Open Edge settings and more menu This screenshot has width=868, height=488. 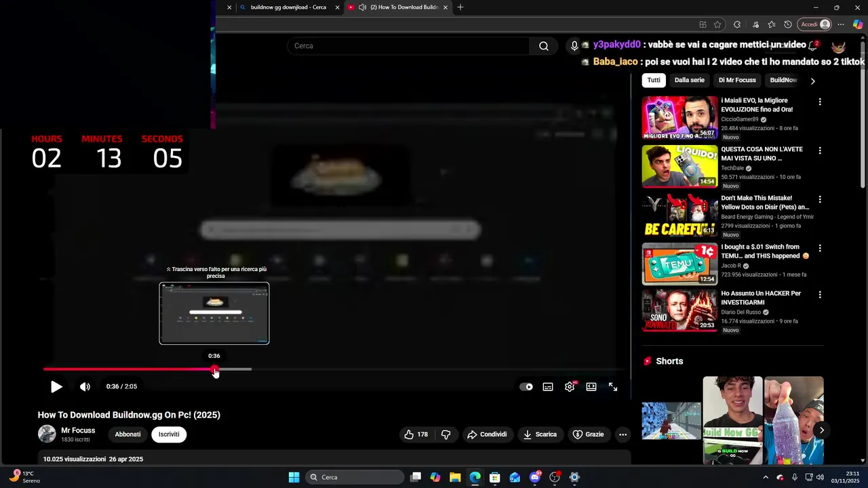click(841, 24)
